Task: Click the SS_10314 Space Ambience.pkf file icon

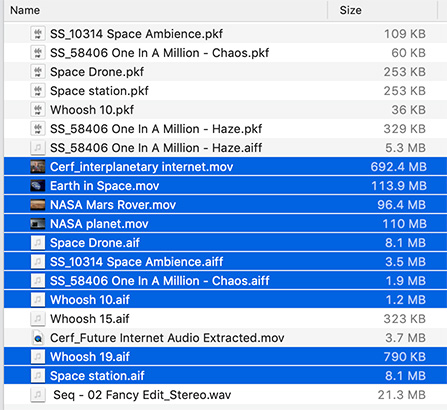Action: pyautogui.click(x=38, y=34)
